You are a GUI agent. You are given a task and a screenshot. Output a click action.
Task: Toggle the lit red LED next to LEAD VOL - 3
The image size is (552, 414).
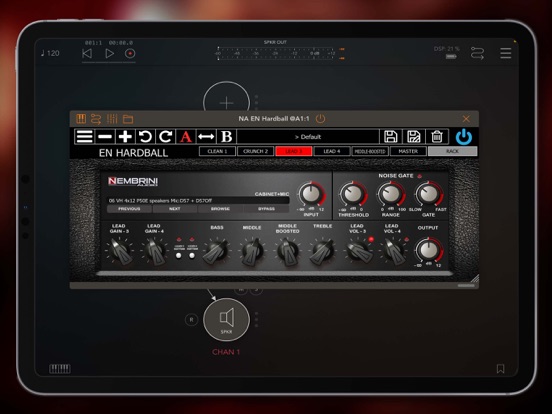point(371,239)
